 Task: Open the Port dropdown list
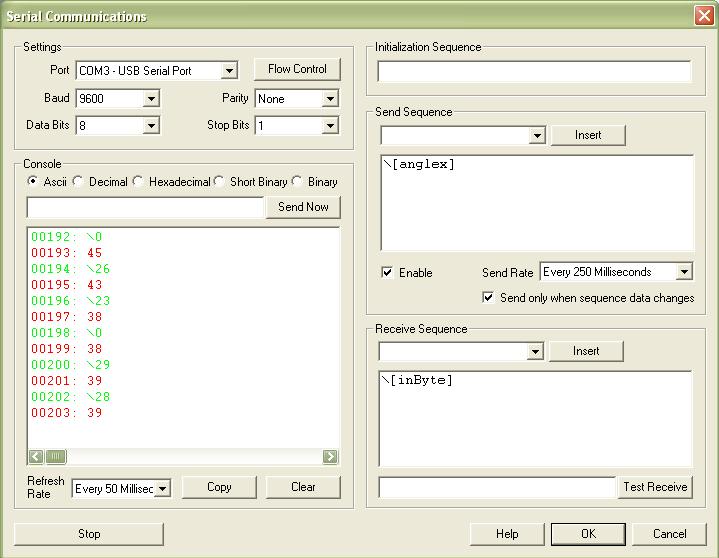click(229, 71)
